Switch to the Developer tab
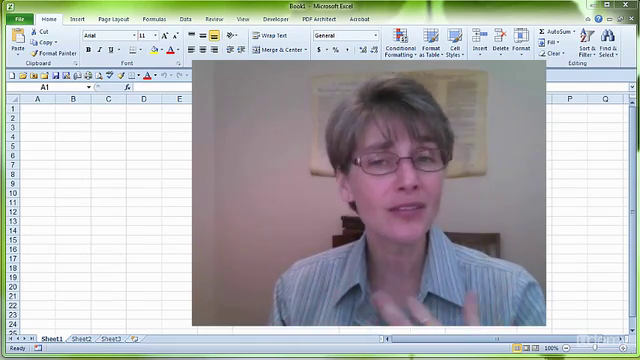Image resolution: width=640 pixels, height=360 pixels. (276, 19)
